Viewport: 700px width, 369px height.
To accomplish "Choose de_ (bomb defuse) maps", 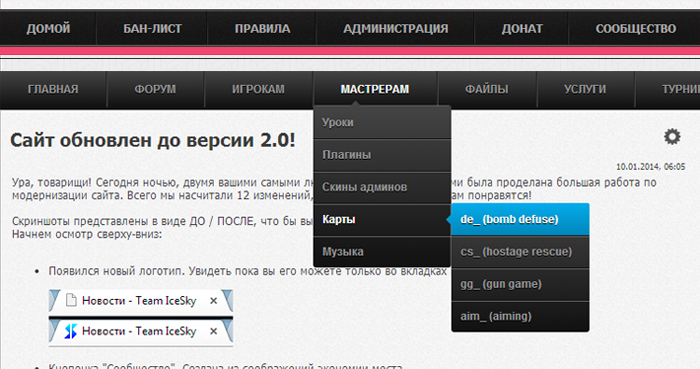I will tap(520, 220).
